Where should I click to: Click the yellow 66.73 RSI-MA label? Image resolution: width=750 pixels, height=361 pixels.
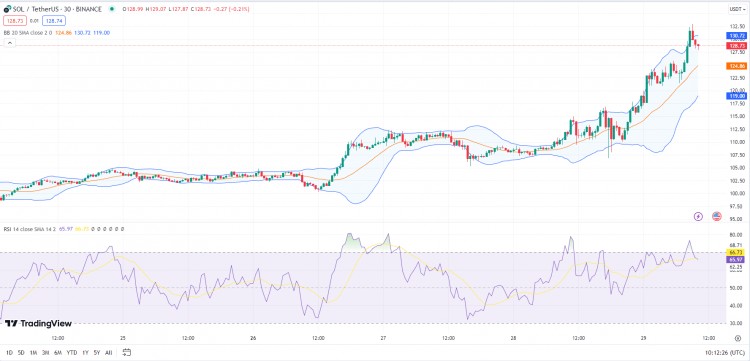[x=737, y=252]
